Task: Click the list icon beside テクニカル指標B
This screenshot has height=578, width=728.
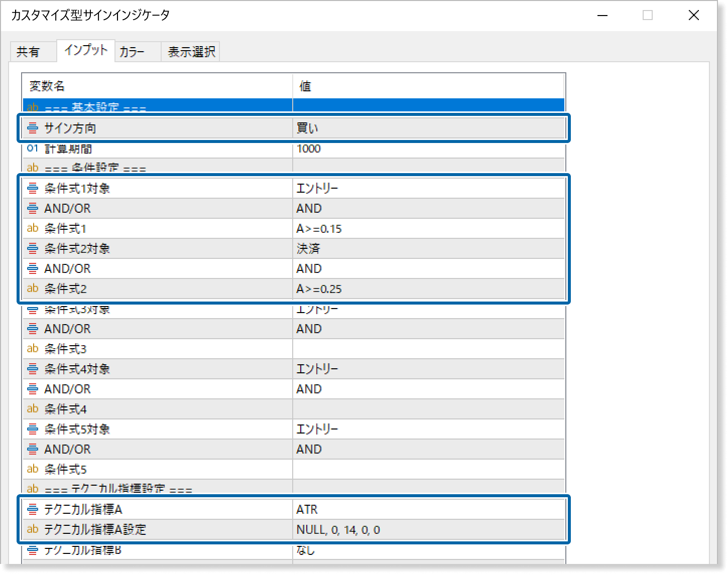Action: 32,550
